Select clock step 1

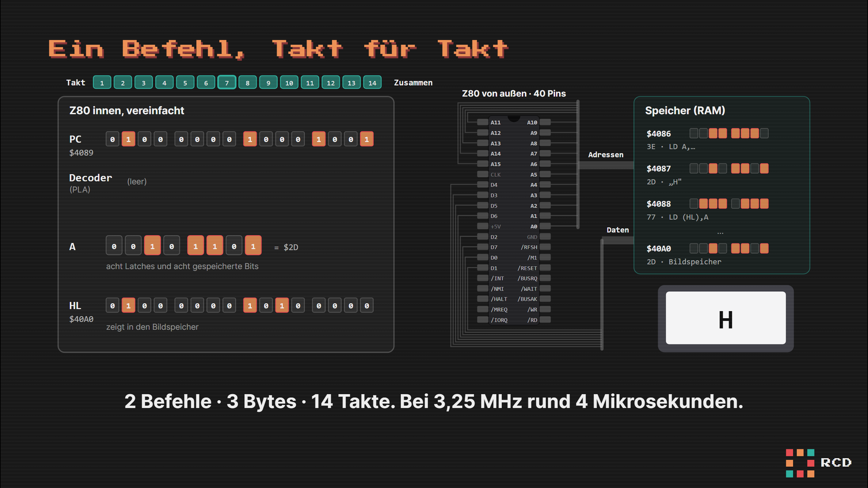(102, 82)
